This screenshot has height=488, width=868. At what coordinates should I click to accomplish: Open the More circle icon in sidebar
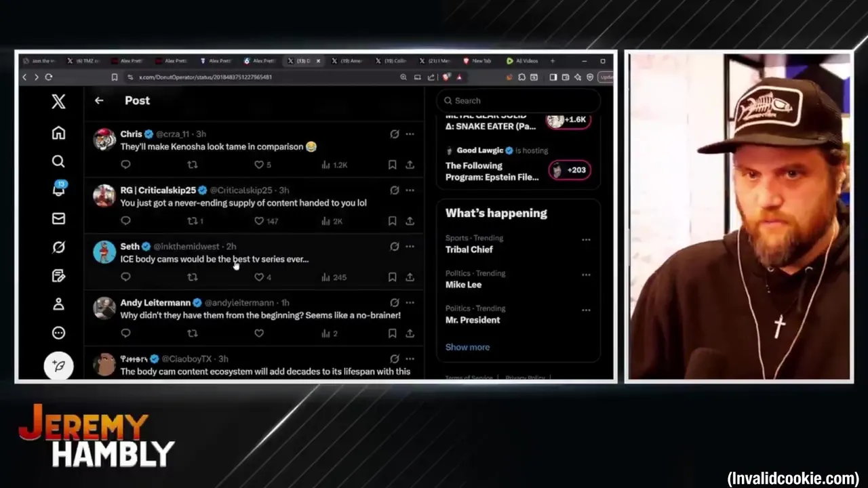click(x=58, y=333)
